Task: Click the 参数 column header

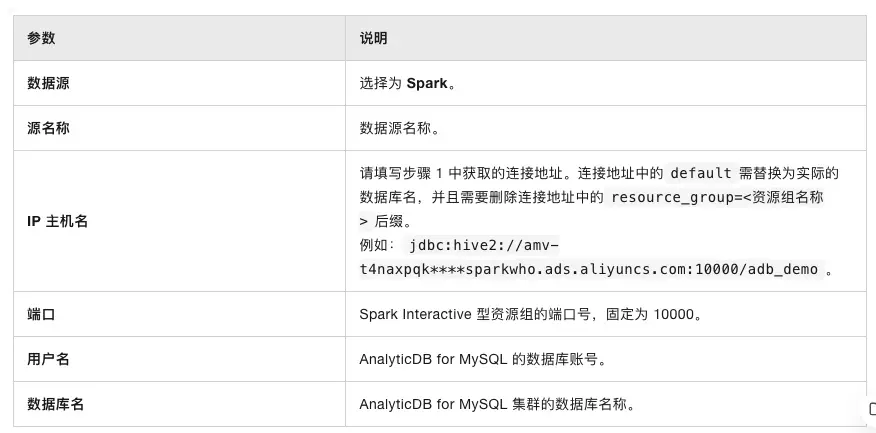Action: click(41, 38)
